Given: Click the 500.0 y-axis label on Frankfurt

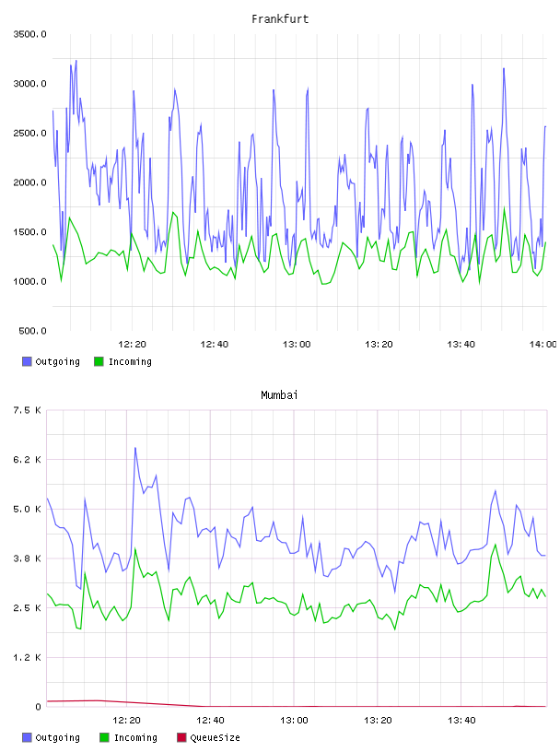Looking at the screenshot, I should pyautogui.click(x=32, y=331).
